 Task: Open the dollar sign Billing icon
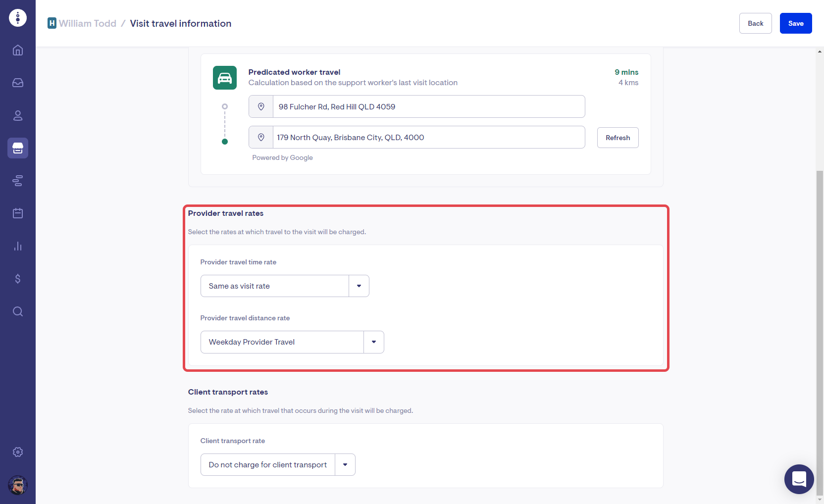point(18,279)
